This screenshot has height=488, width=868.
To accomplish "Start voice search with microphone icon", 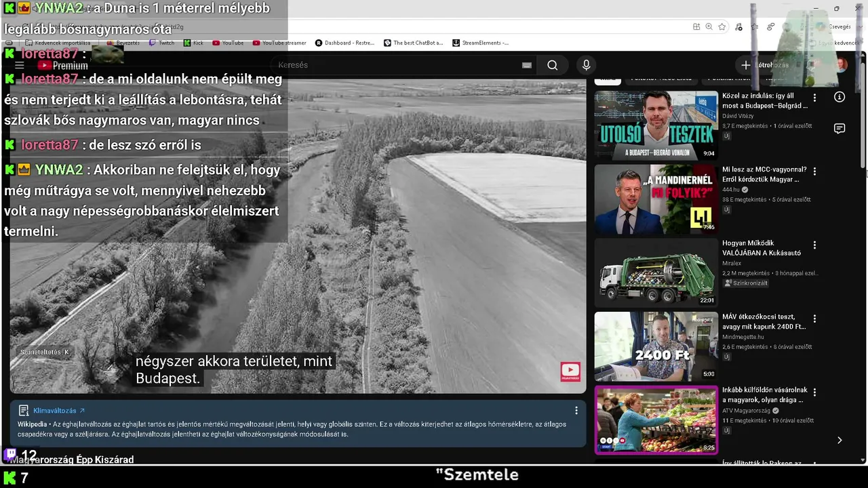I will coord(587,65).
